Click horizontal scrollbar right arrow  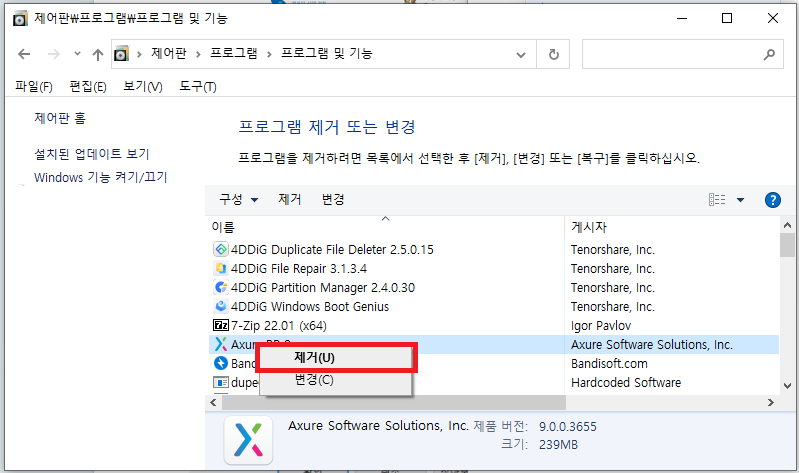[770, 403]
